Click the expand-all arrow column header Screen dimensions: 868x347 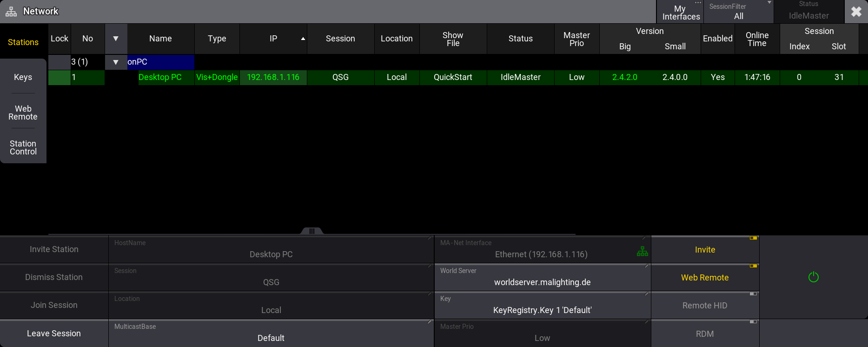tap(116, 39)
